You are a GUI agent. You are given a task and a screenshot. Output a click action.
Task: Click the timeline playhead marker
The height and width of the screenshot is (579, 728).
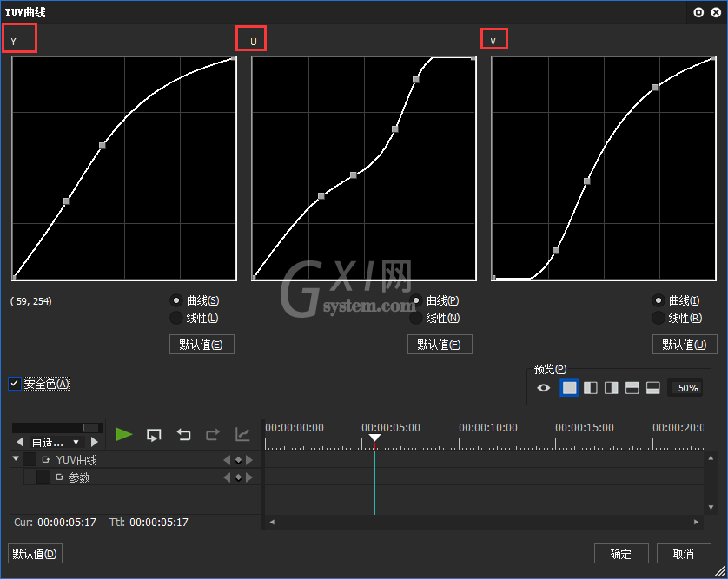374,438
